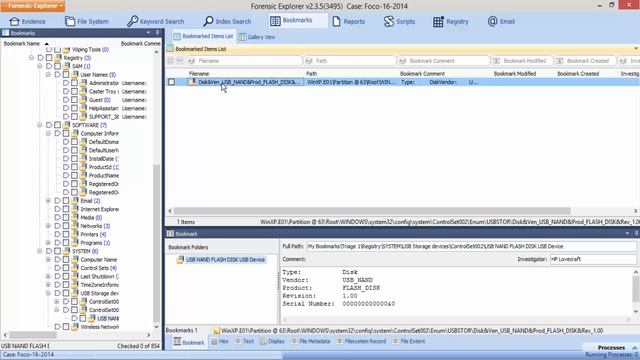Viewport: 640px width, 360px height.
Task: Click the Guest bookmark folder icon
Action: (x=83, y=100)
